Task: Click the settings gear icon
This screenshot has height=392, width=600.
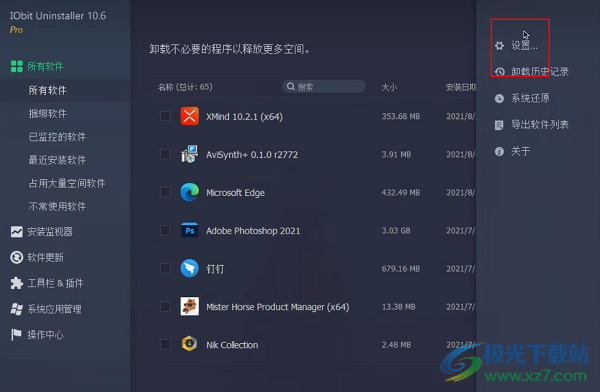Action: pos(499,46)
